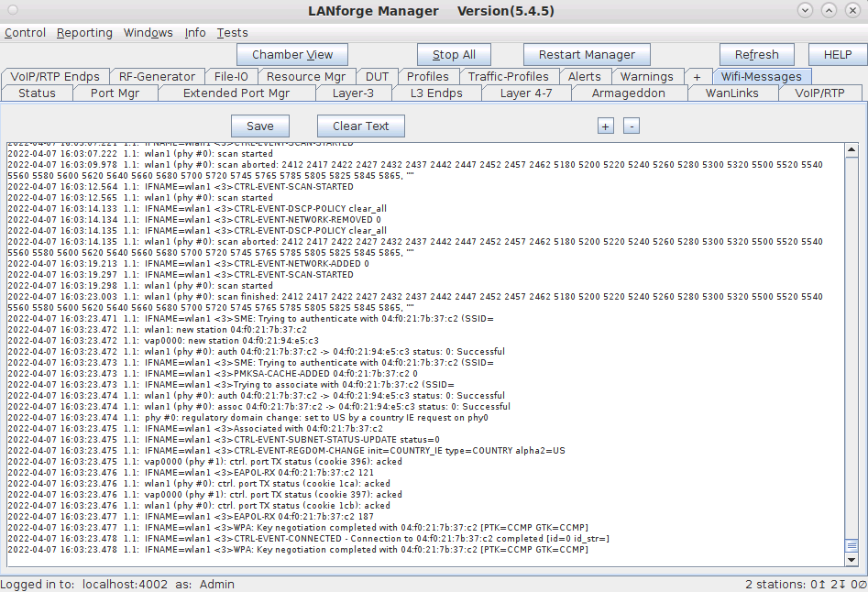Click the EAPOL-RX 187 log line
The height and width of the screenshot is (592, 868).
191,517
